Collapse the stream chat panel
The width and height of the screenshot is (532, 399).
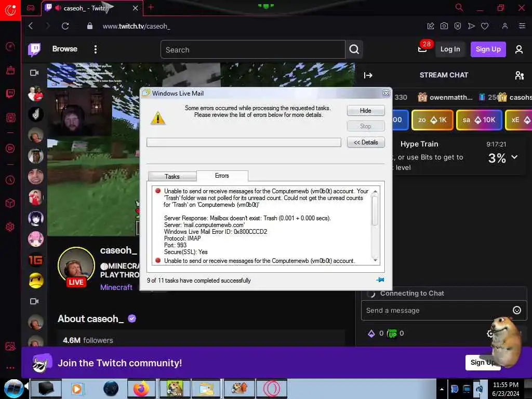coord(368,75)
